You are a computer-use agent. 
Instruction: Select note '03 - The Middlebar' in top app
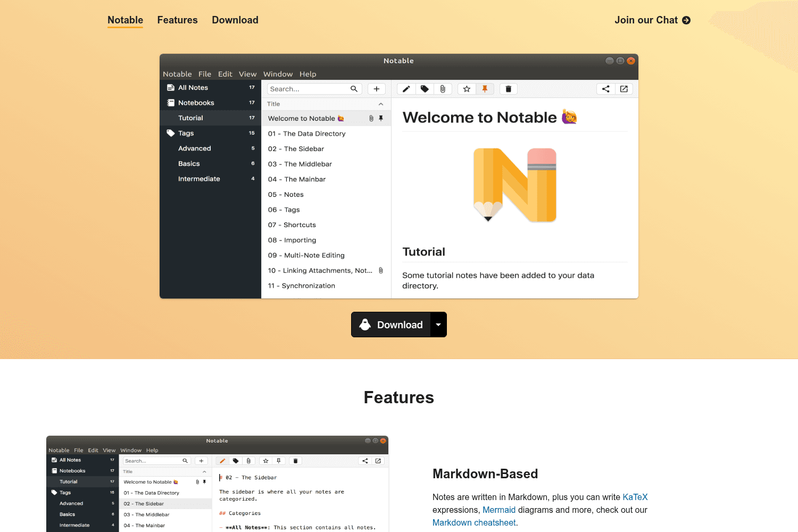click(326, 164)
